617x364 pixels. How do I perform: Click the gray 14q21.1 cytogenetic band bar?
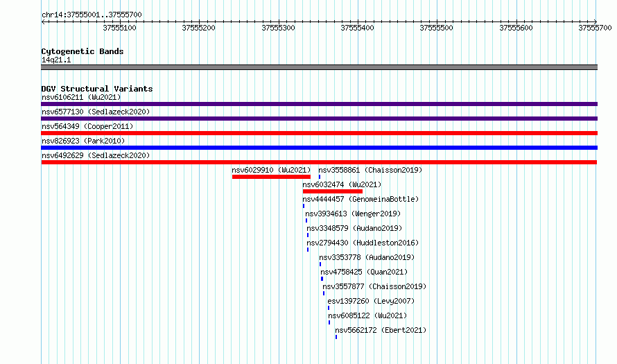point(319,67)
